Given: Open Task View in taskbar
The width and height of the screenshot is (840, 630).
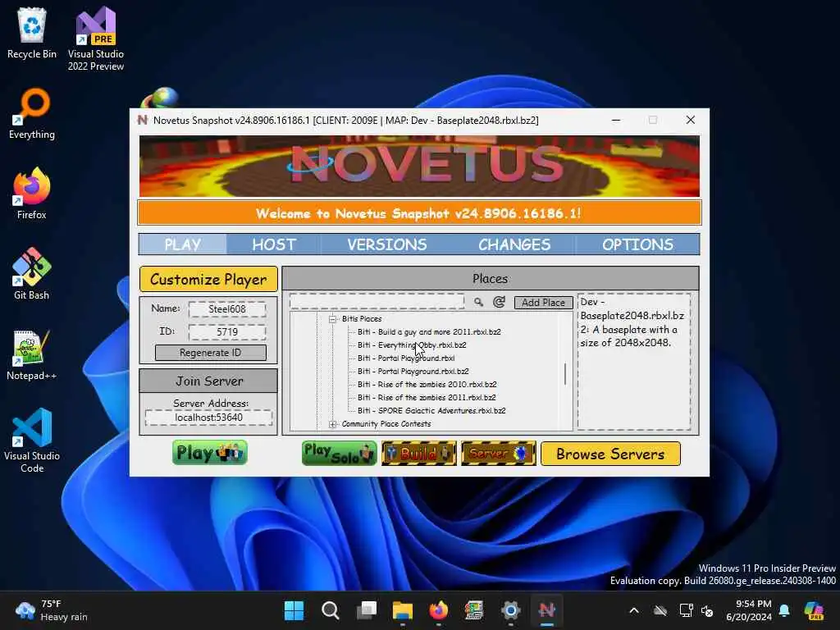Looking at the screenshot, I should 367,610.
